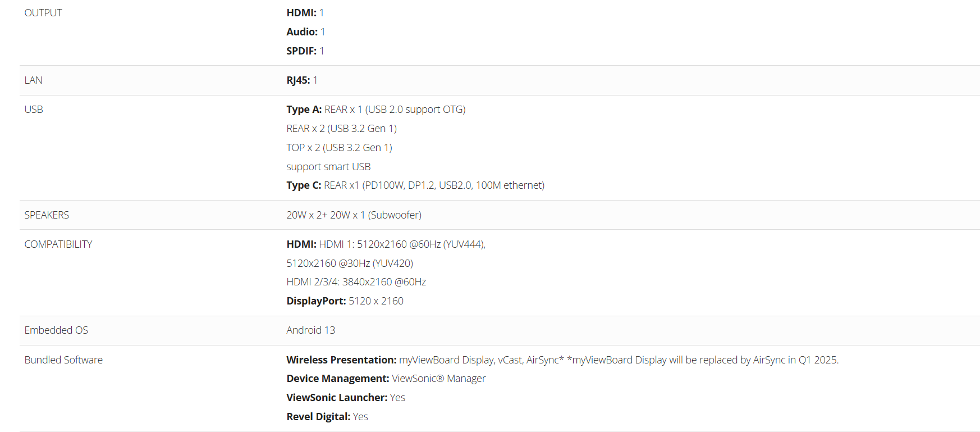Click the speaker wattage with Subwoofer text

[x=354, y=215]
